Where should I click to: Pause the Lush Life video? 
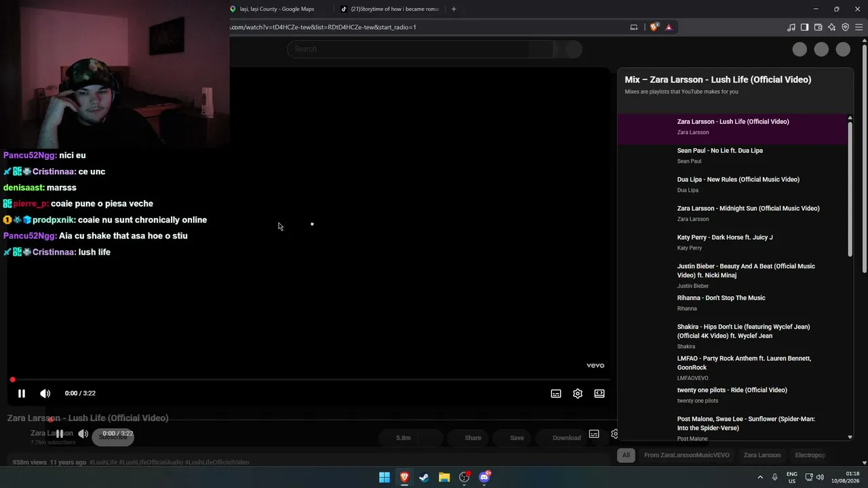[x=22, y=393]
